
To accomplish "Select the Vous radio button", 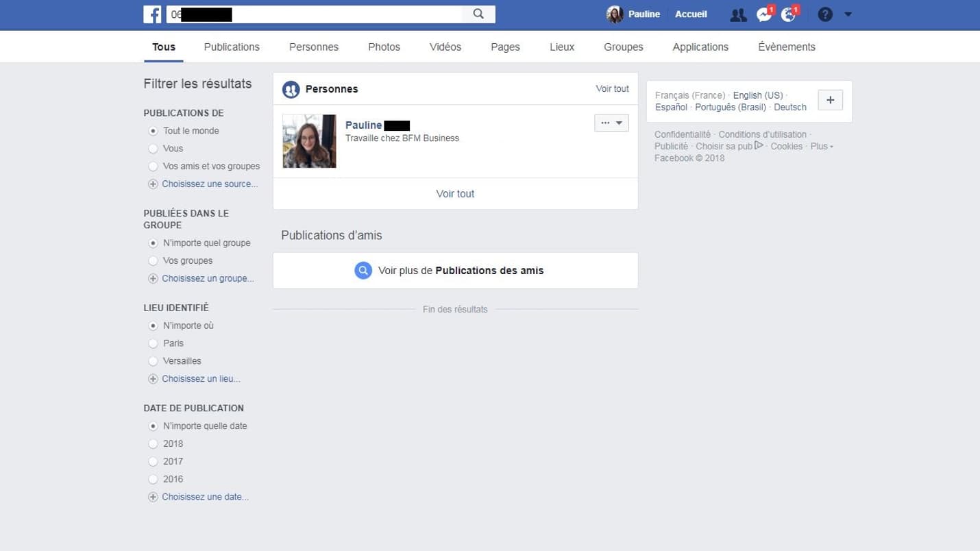I will click(153, 149).
